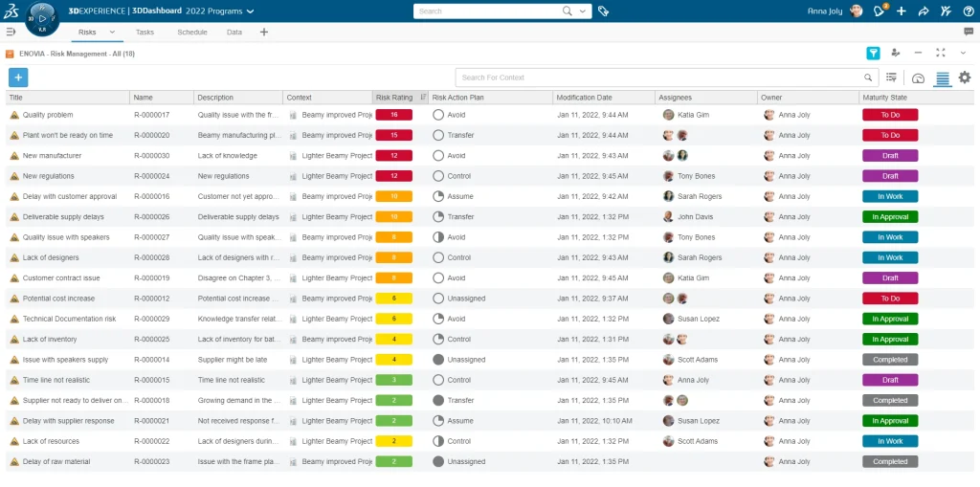
Task: Open the top search options dropdown arrow
Action: point(583,11)
